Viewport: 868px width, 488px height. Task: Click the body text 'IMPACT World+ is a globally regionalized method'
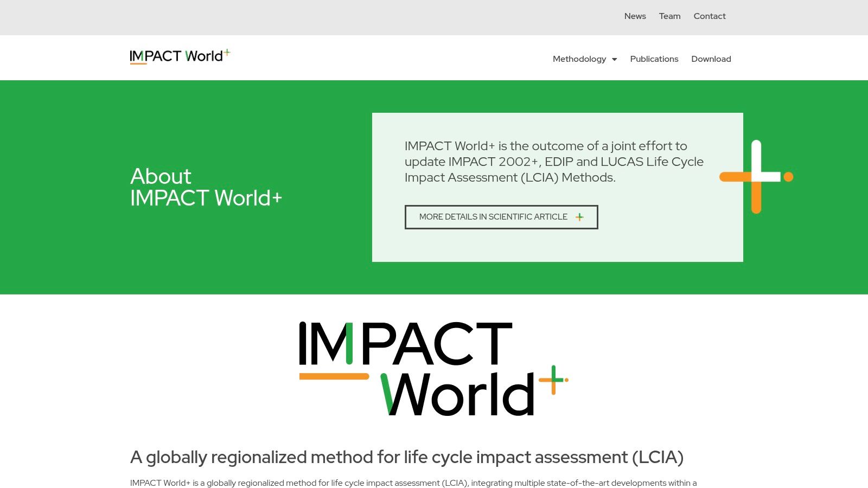[413, 483]
